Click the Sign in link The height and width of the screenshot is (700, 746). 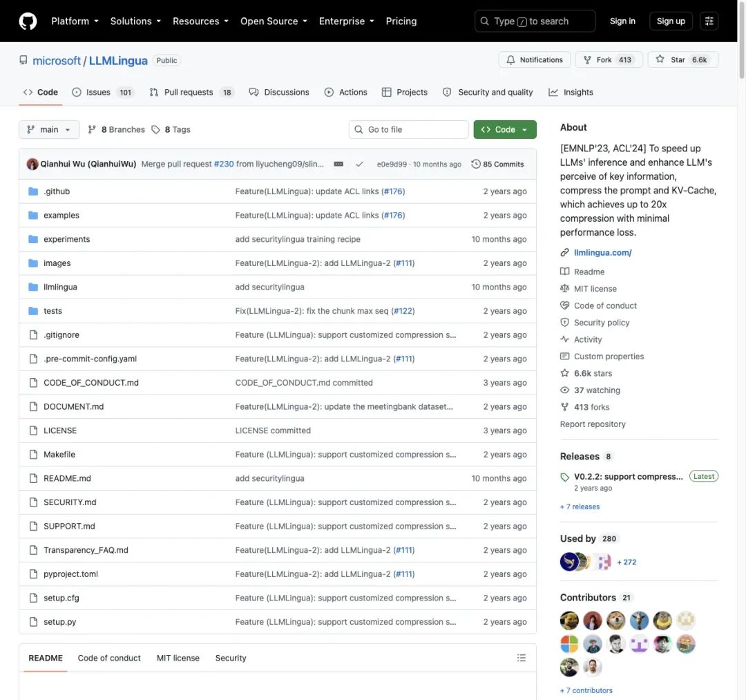tap(622, 21)
